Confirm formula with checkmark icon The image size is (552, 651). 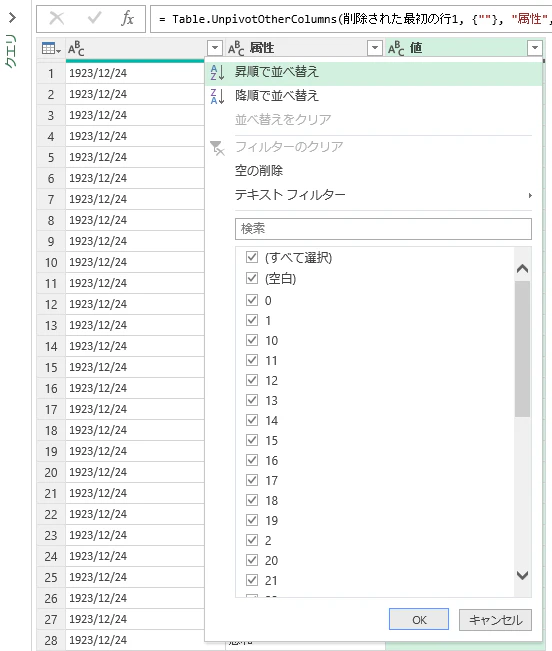[x=95, y=18]
